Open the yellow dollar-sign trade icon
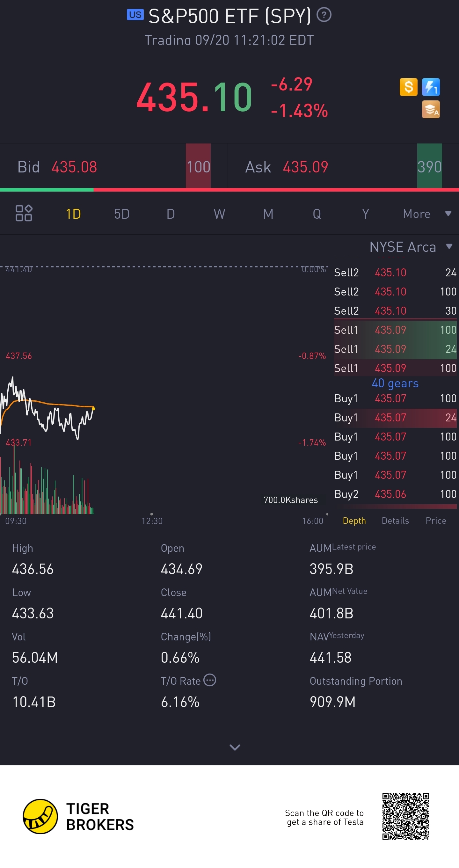The width and height of the screenshot is (459, 868). (x=408, y=87)
